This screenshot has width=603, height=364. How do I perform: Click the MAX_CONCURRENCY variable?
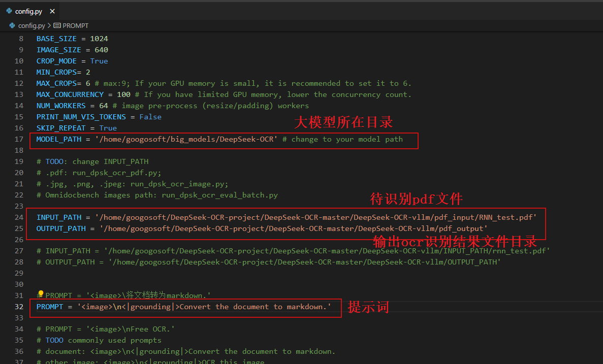70,94
